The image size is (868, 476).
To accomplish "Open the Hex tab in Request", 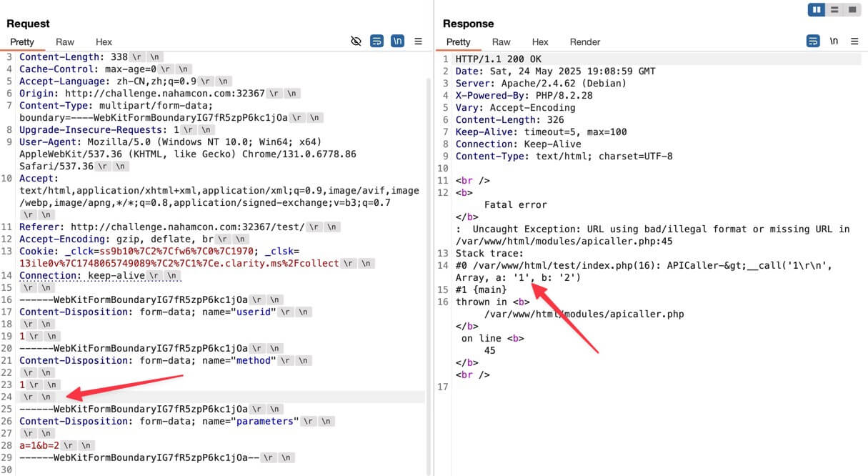I will click(104, 42).
